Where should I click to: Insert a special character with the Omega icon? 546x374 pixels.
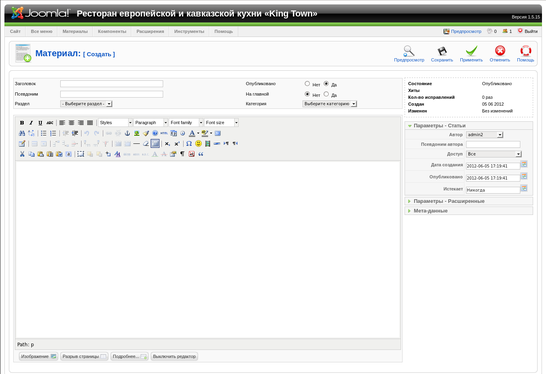point(189,143)
